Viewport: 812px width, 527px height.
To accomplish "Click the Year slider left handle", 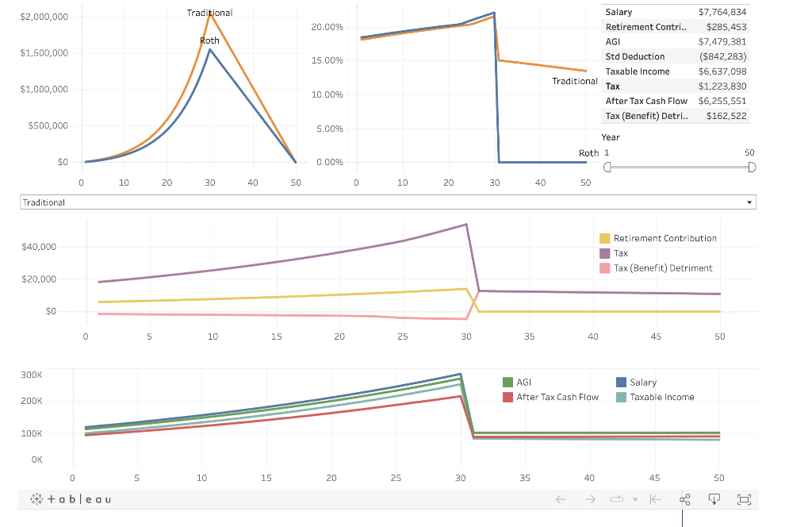I will click(x=607, y=167).
